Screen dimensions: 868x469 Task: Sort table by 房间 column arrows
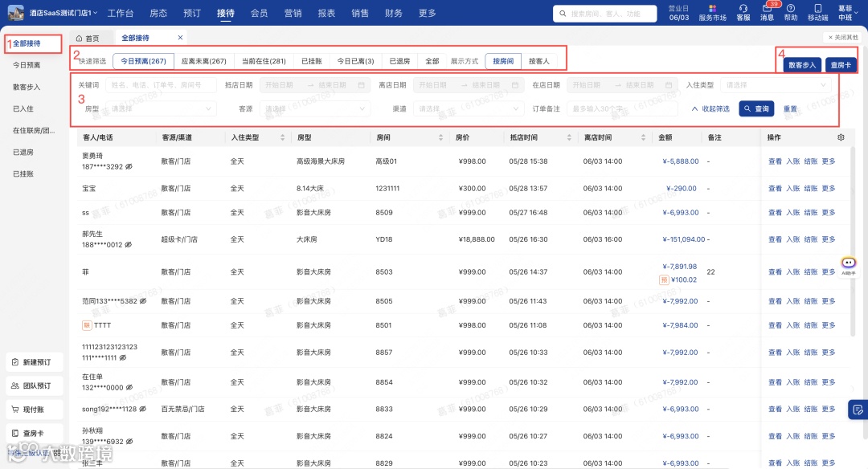point(440,137)
